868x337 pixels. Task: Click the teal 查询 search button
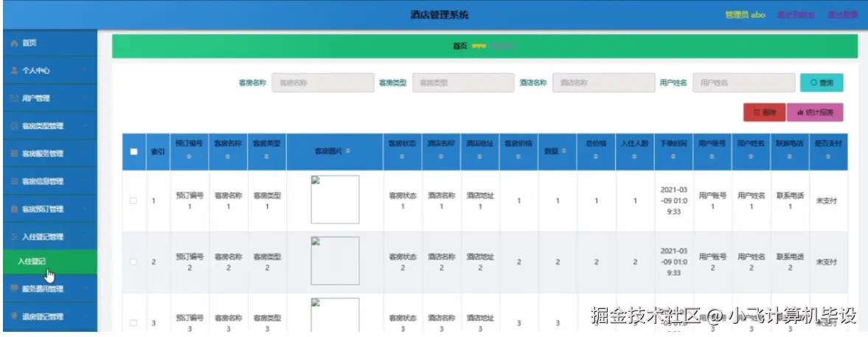pyautogui.click(x=822, y=83)
